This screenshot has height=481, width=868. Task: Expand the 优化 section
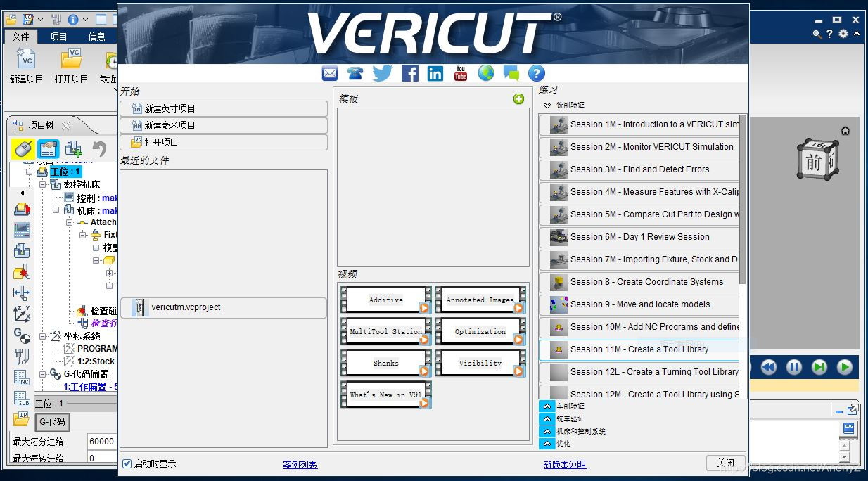point(547,444)
